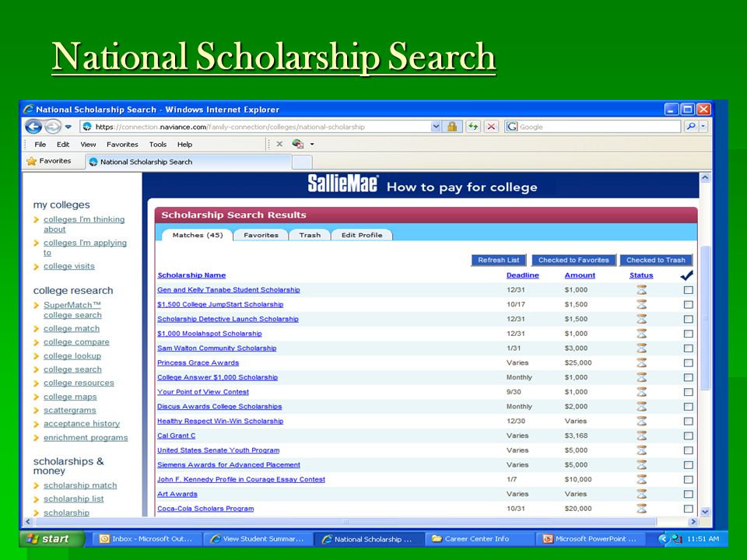Switch to Career Center Info taskbar folder

tap(480, 539)
